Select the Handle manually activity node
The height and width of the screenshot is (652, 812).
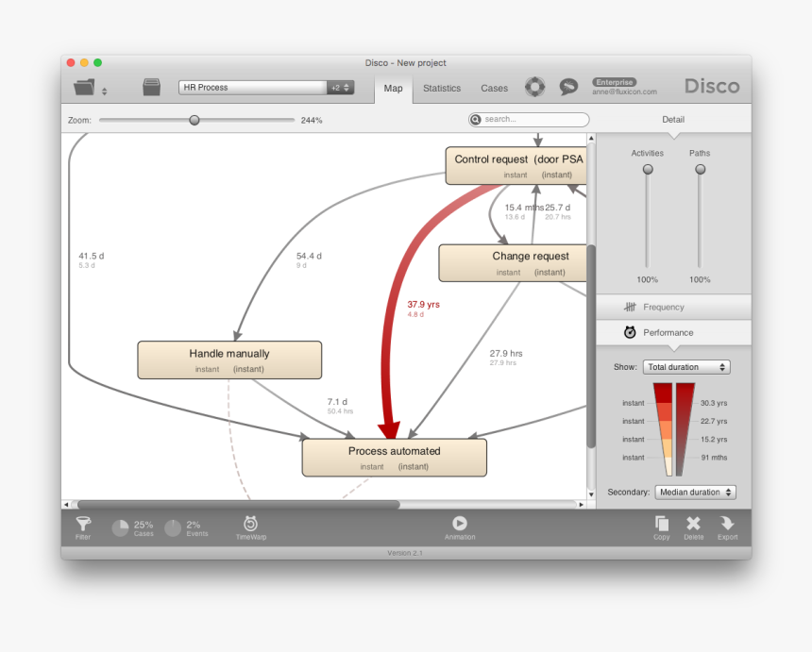[229, 360]
